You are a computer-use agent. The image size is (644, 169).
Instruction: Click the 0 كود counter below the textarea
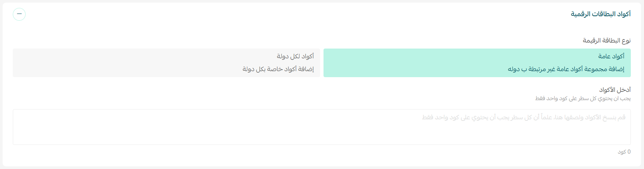624,152
